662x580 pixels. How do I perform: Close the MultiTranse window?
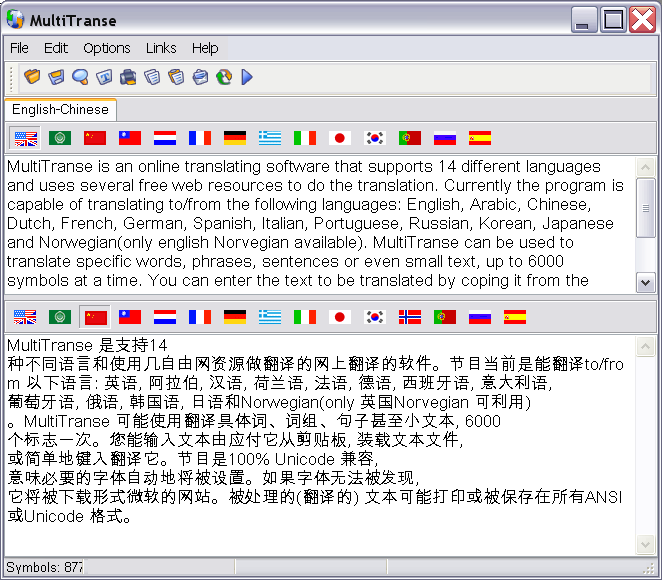[642, 19]
